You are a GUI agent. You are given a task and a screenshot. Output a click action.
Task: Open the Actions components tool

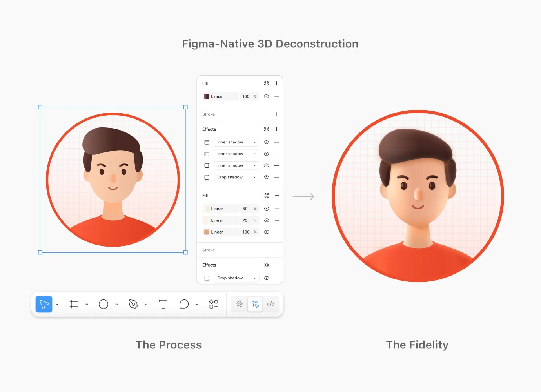tap(214, 304)
